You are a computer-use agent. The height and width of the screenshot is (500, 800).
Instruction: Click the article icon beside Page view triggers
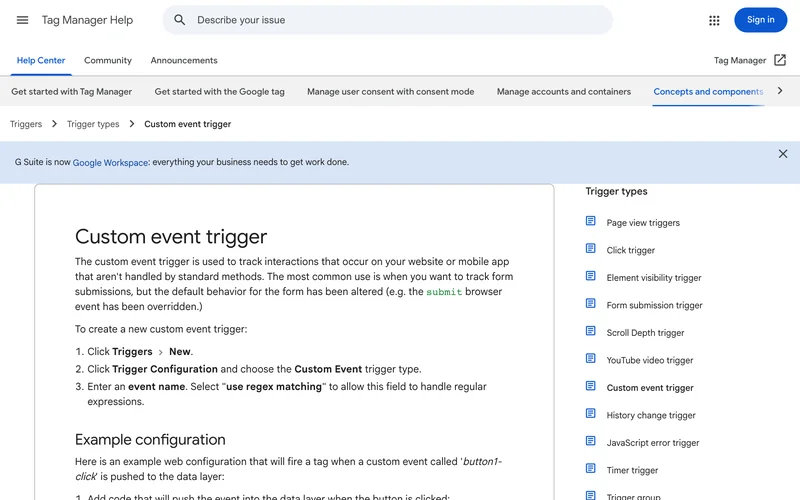tap(590, 221)
